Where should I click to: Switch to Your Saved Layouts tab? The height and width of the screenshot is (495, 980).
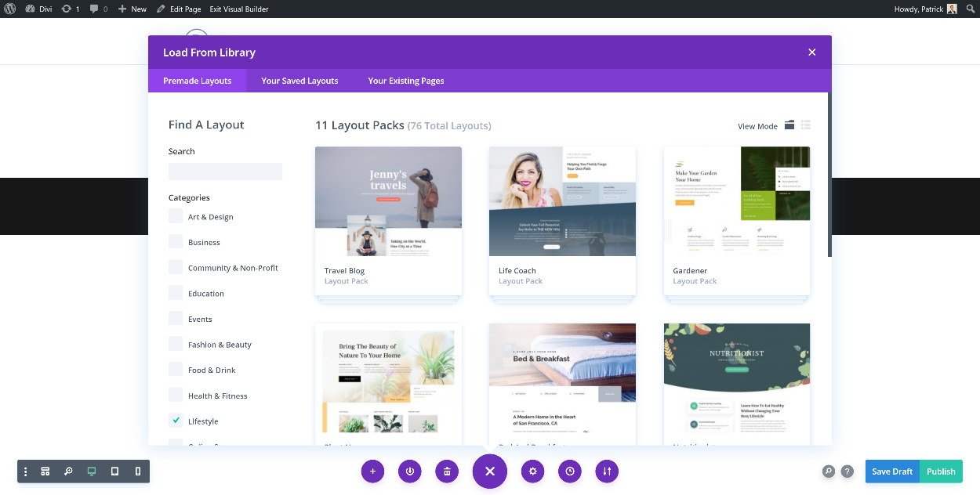pyautogui.click(x=299, y=81)
